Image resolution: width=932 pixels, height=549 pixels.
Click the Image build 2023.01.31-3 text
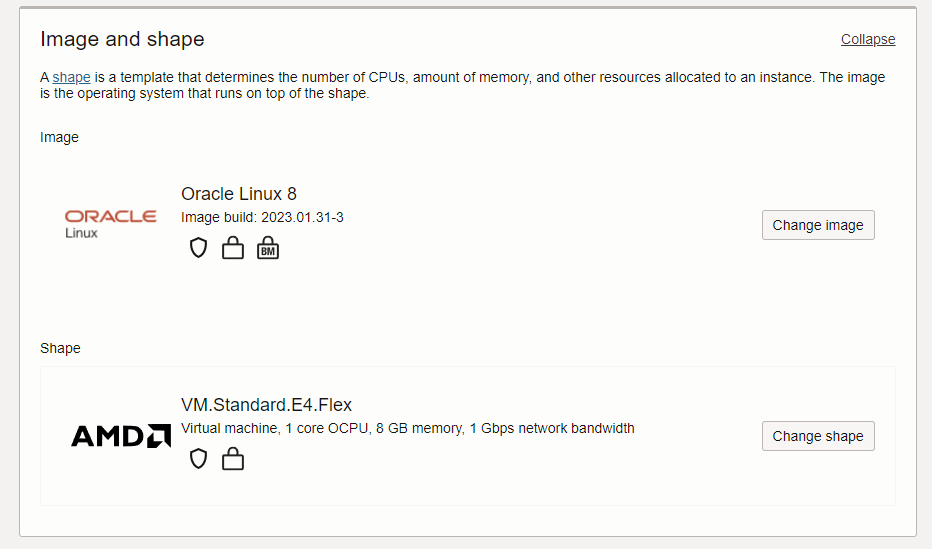[x=262, y=217]
